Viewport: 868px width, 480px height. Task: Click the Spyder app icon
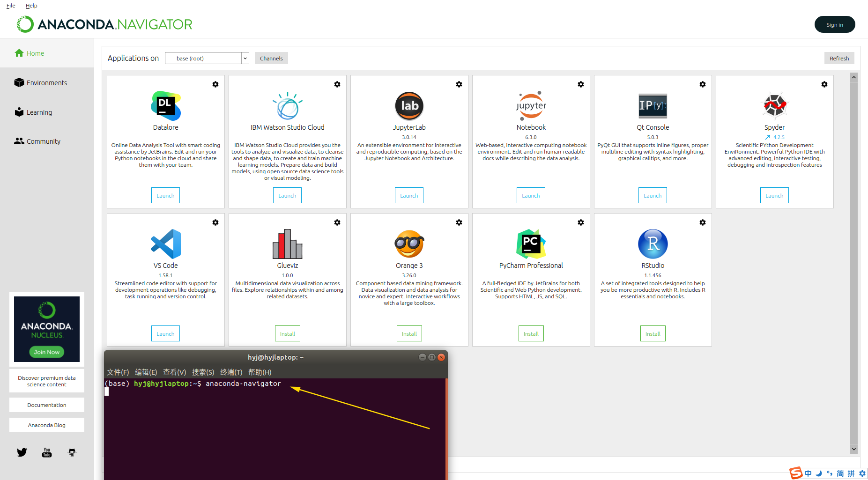coord(775,106)
